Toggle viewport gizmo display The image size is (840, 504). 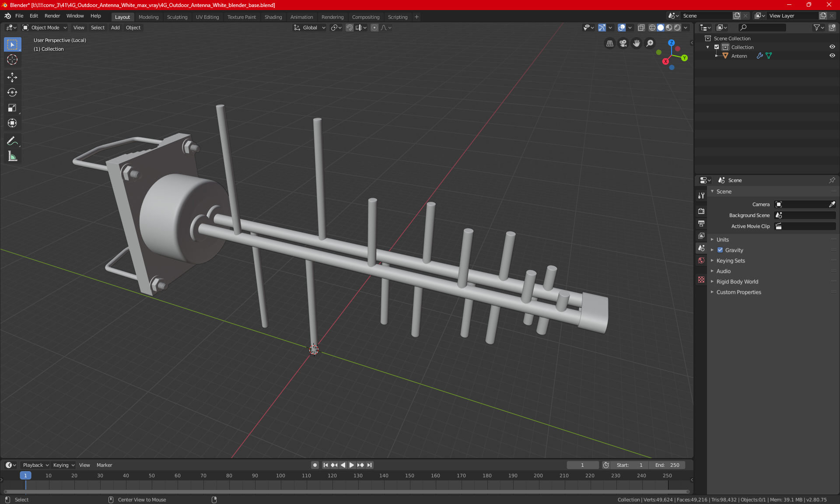click(602, 28)
